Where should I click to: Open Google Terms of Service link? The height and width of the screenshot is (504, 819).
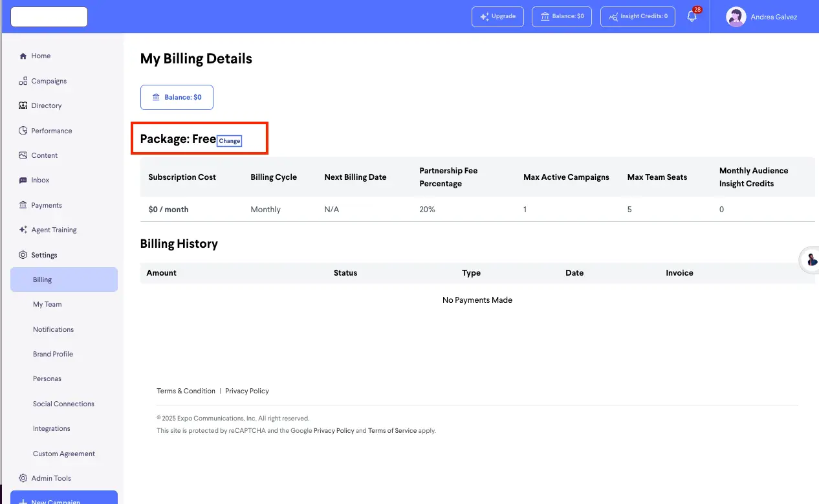point(392,431)
